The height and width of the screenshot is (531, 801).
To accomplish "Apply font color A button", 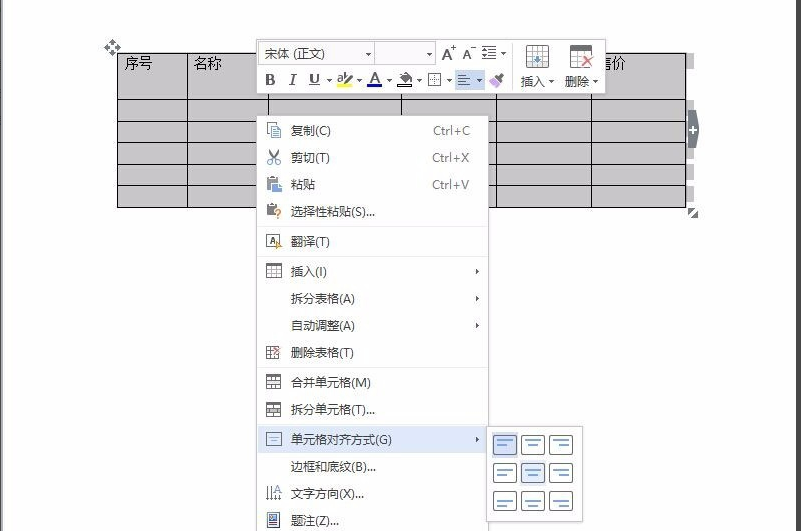I will point(374,80).
